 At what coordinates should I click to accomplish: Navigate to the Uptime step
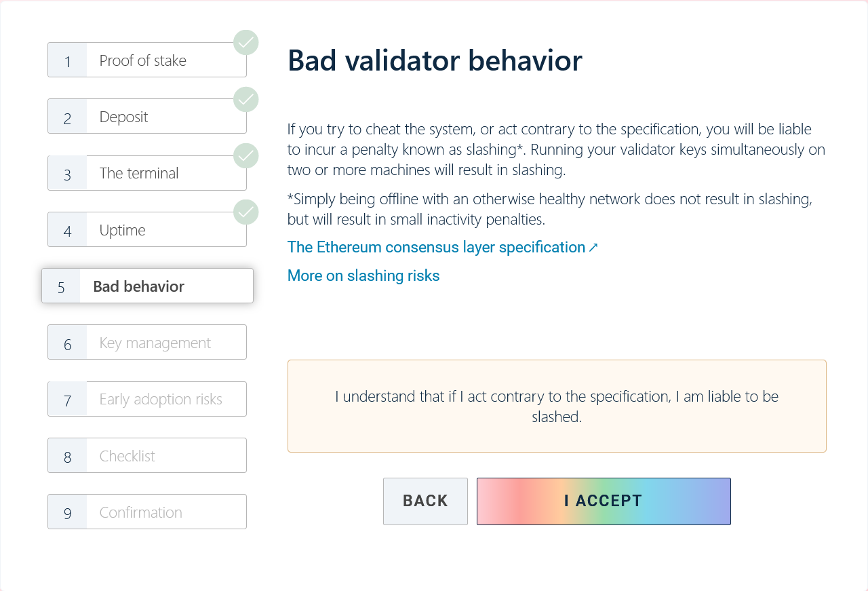pos(147,230)
